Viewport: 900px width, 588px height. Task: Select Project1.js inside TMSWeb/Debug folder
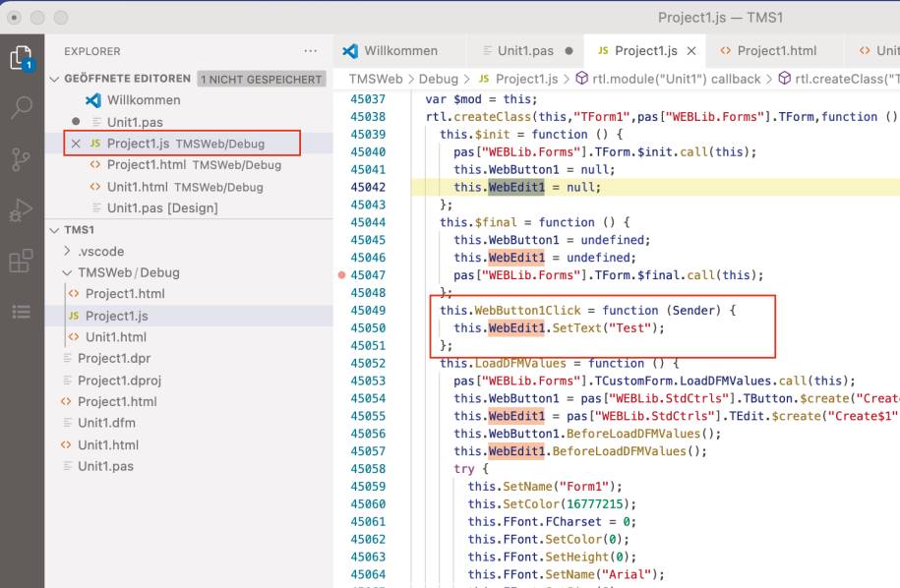(116, 316)
